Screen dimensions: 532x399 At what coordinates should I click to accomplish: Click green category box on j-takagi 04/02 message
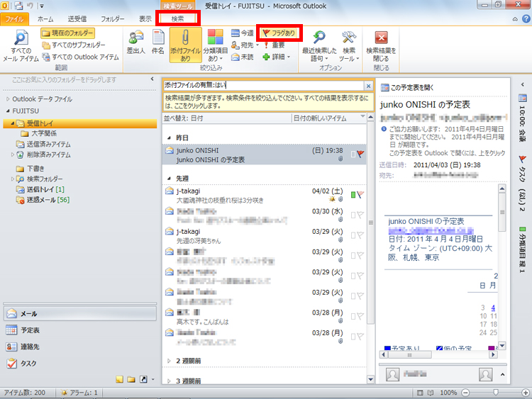pyautogui.click(x=353, y=195)
